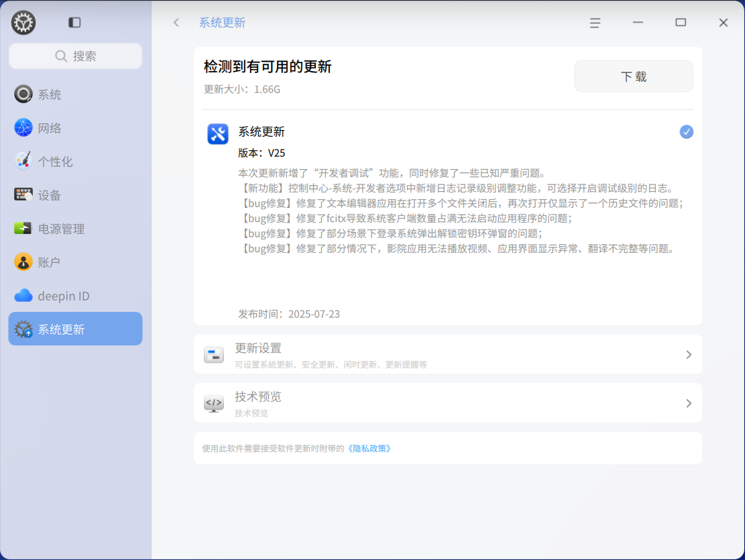The height and width of the screenshot is (560, 745).
Task: Click the Control Center gear logo icon
Action: click(x=23, y=22)
